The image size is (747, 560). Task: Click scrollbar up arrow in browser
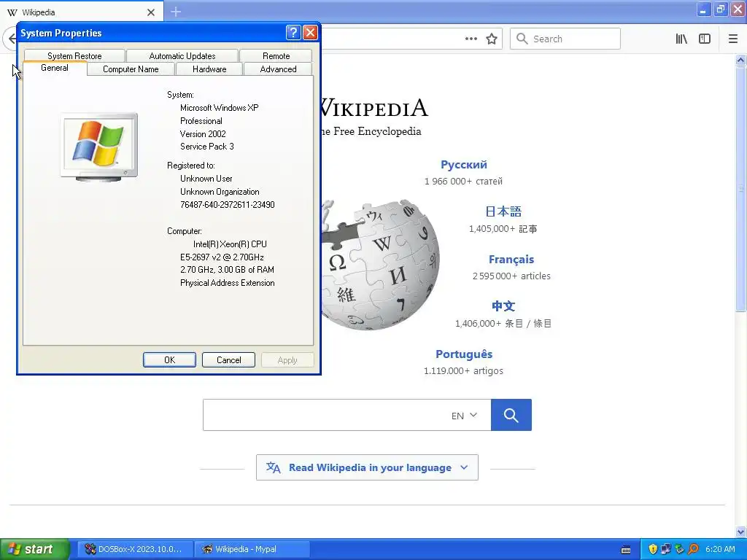(x=741, y=60)
